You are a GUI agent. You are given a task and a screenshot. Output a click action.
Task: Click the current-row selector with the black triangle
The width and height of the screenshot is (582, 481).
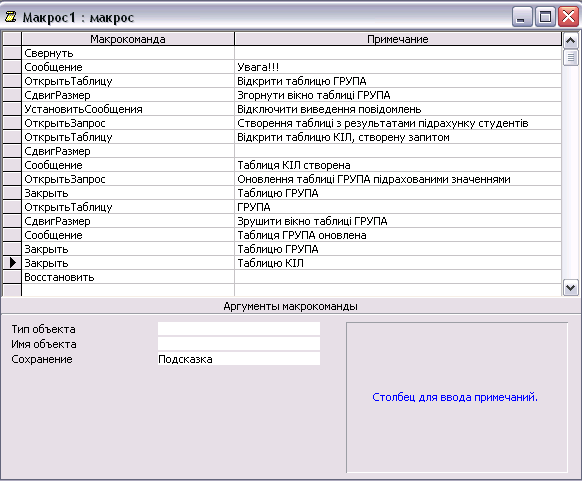(12, 263)
